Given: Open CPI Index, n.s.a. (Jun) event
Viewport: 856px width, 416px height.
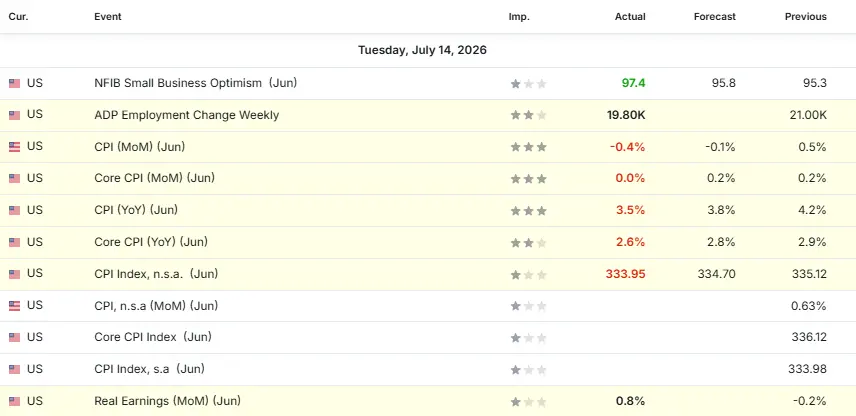Looking at the screenshot, I should tap(156, 274).
